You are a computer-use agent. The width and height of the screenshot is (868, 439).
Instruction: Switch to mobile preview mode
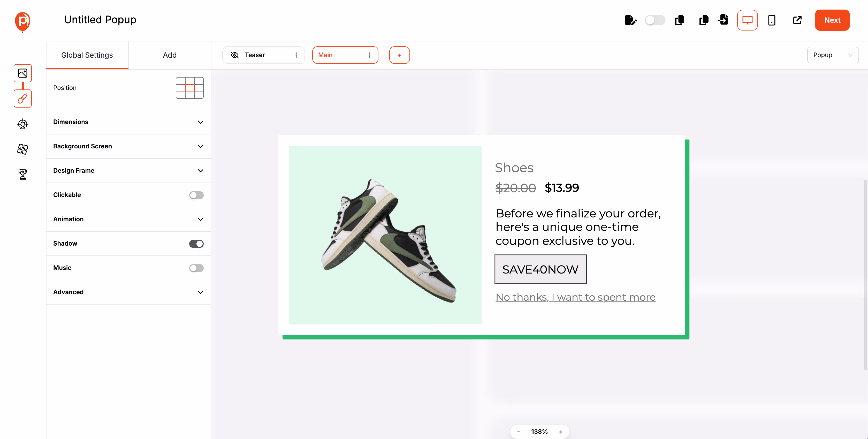[x=772, y=20]
